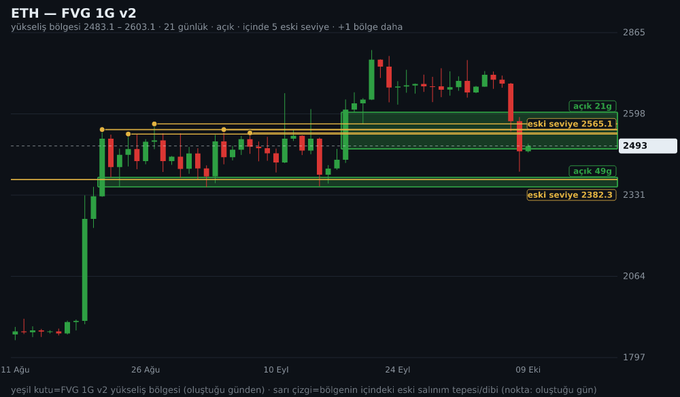Viewport: 680px width, 397px height.
Task: Click the chart title ETH — FVG 1G v2
Action: point(73,13)
